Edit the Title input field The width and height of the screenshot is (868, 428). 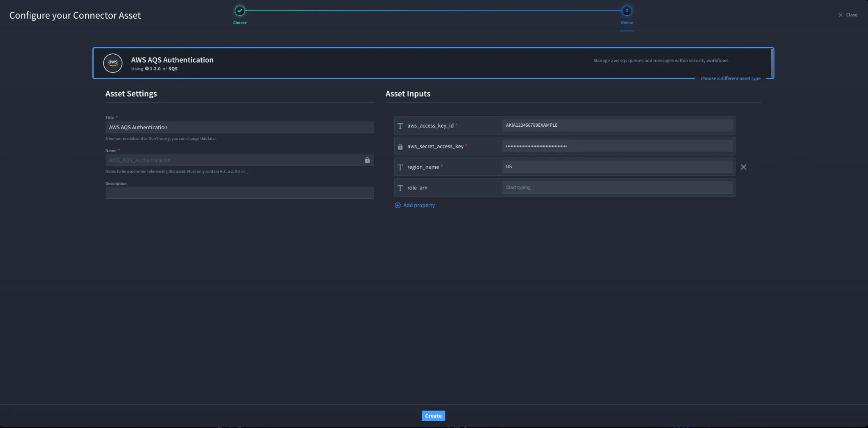click(239, 127)
